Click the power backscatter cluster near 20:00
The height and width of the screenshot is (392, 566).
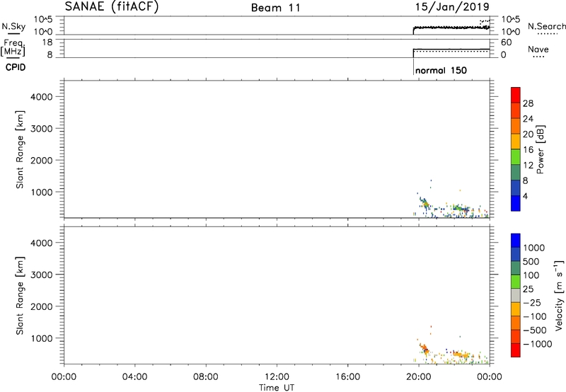point(424,204)
